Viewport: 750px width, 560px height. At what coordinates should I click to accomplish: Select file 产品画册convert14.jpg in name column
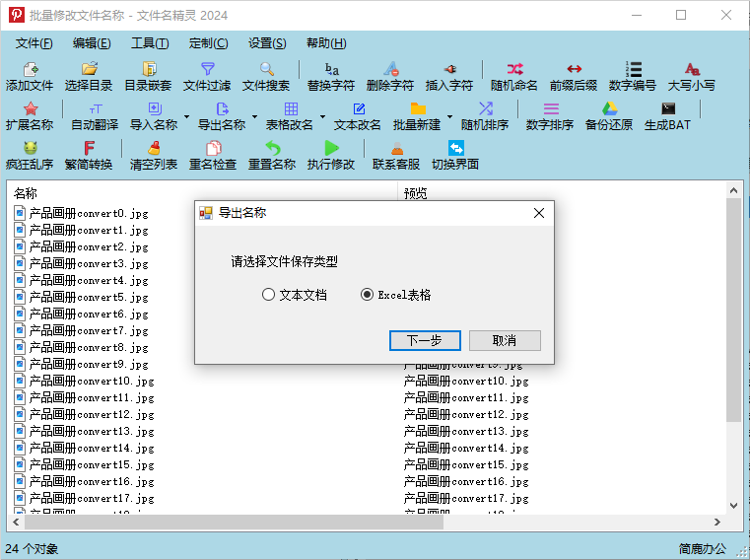84,448
